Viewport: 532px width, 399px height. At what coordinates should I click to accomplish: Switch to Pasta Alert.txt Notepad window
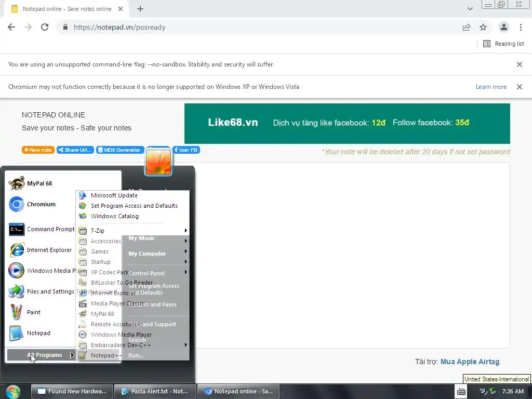click(155, 391)
